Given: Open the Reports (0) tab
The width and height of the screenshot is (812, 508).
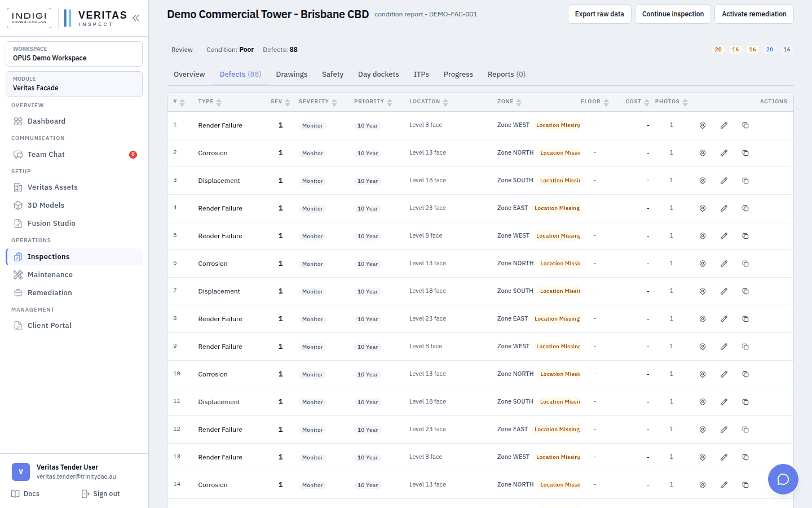Looking at the screenshot, I should [507, 75].
